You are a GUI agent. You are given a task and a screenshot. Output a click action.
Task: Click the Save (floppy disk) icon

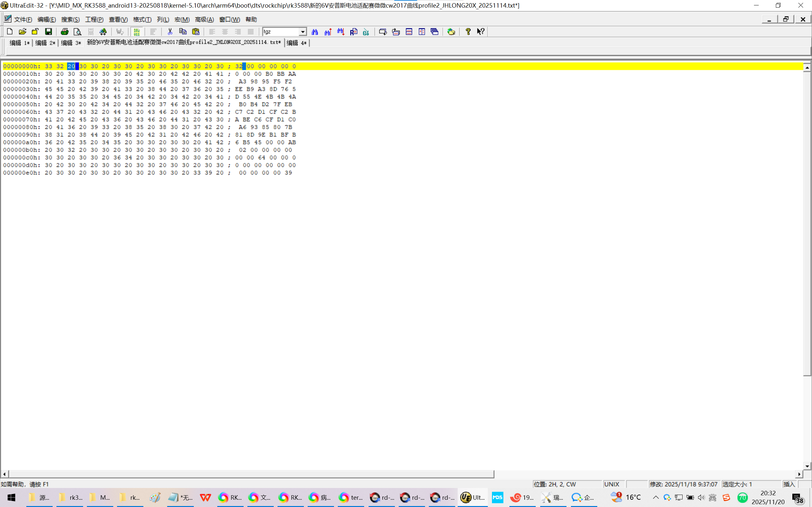pyautogui.click(x=49, y=31)
